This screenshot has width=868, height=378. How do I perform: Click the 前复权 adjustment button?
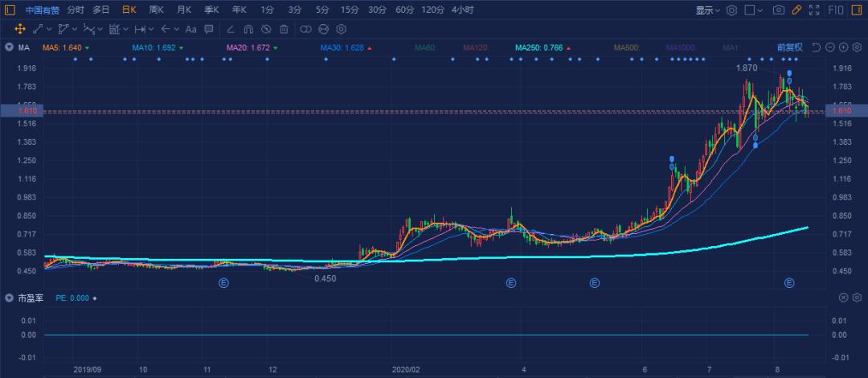(790, 47)
